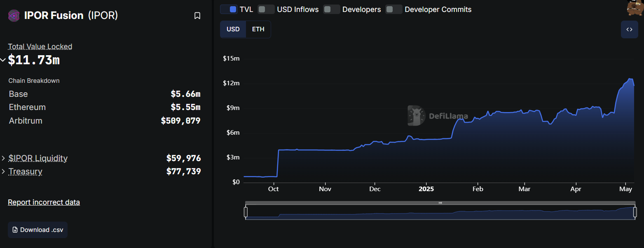Collapse the Total Value Locked chevron
Image resolution: width=644 pixels, height=248 pixels.
pyautogui.click(x=3, y=60)
